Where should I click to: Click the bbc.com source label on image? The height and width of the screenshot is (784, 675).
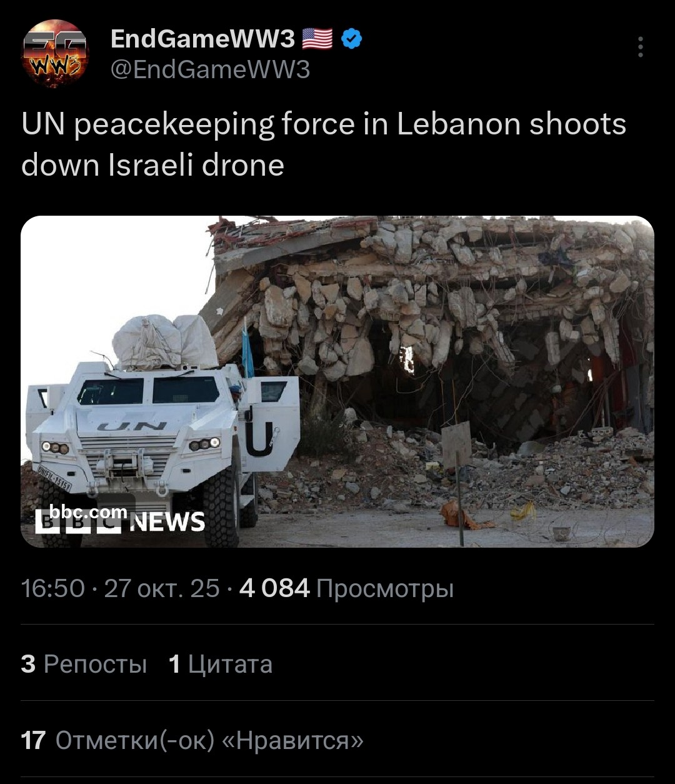pos(88,513)
